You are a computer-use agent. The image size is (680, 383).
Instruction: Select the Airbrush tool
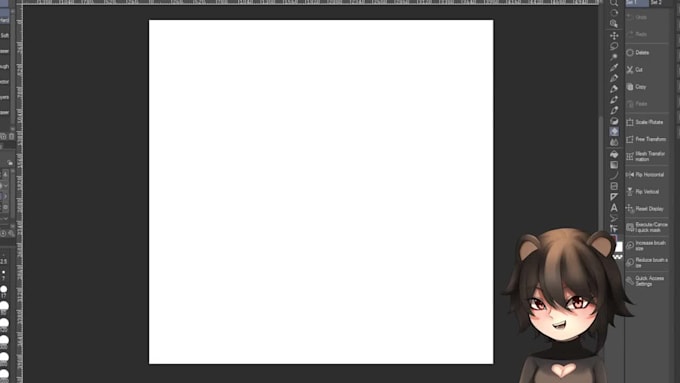(614, 110)
